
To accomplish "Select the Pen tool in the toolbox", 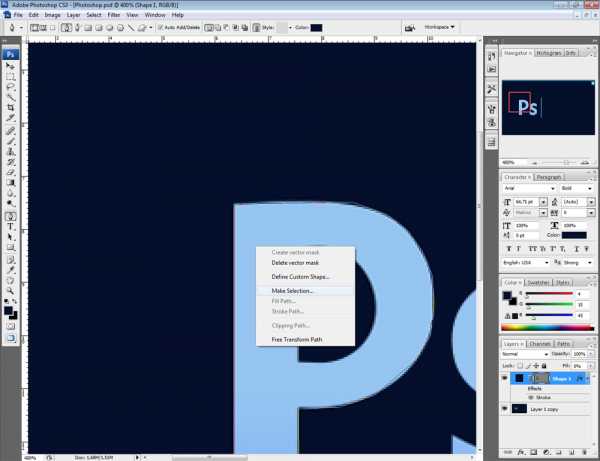I will (x=10, y=216).
